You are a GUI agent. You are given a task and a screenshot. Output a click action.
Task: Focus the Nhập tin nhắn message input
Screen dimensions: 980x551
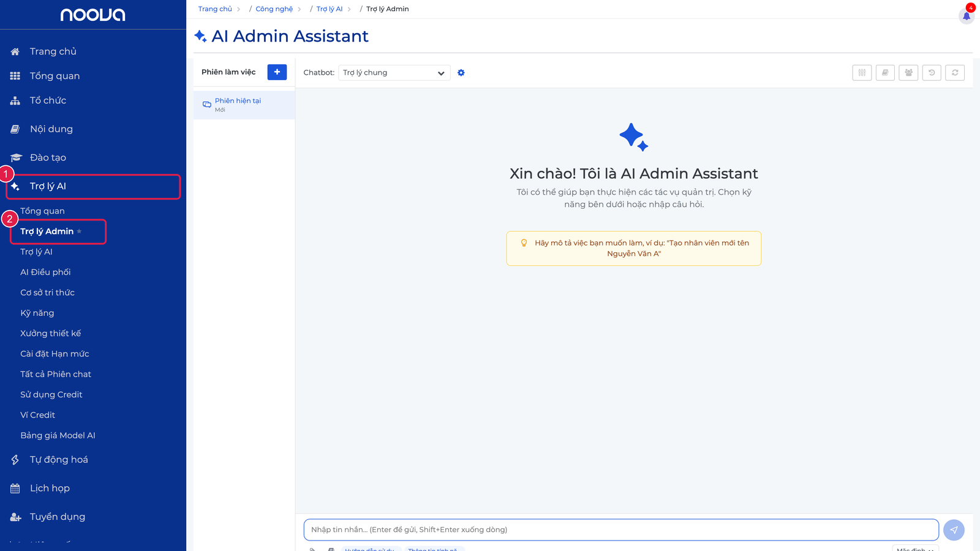pyautogui.click(x=621, y=530)
